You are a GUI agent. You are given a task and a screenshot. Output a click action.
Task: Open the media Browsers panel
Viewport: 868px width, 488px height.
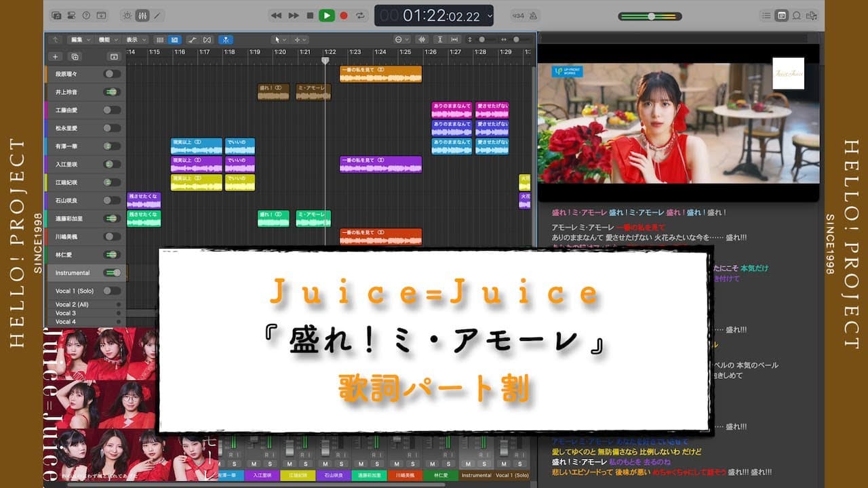pyautogui.click(x=812, y=15)
